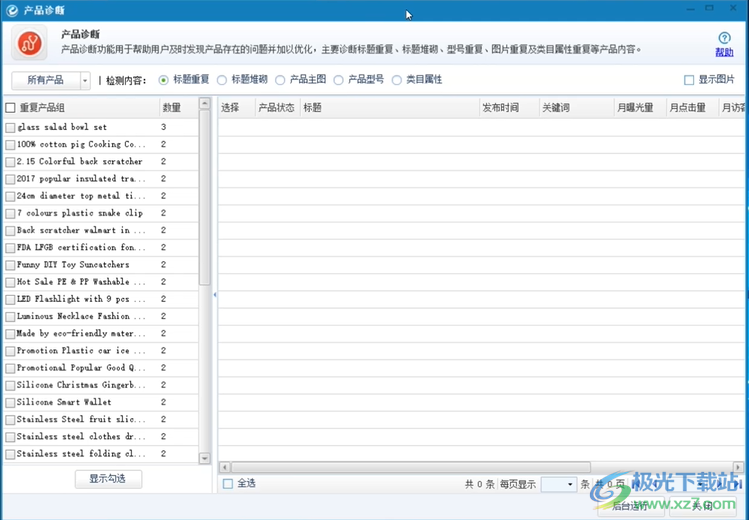Select the Luminous Necklace Fashion row

(100, 317)
